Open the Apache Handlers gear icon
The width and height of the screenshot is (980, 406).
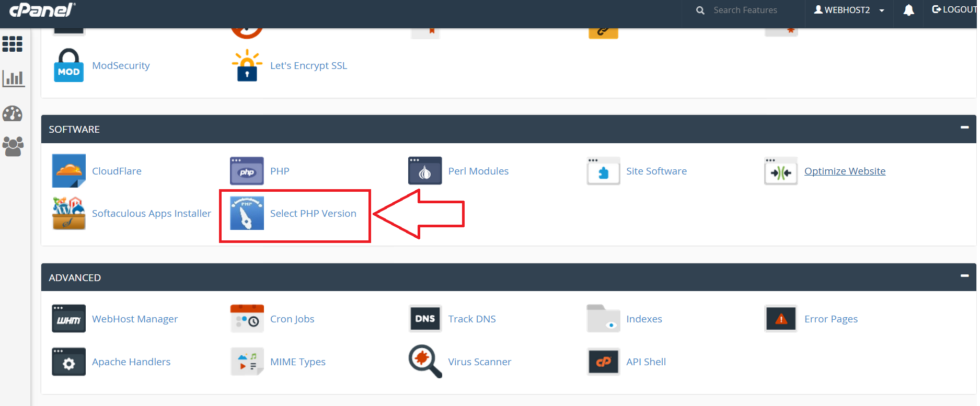point(68,362)
